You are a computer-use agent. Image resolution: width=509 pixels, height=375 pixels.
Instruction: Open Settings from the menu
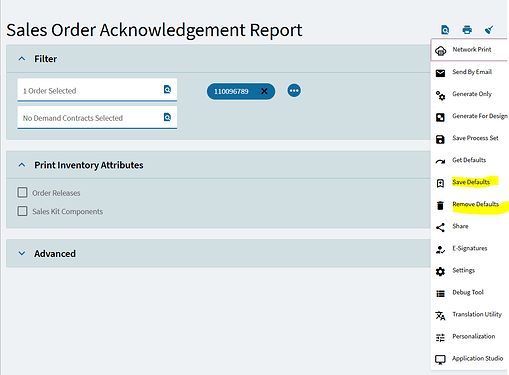[x=469, y=270]
